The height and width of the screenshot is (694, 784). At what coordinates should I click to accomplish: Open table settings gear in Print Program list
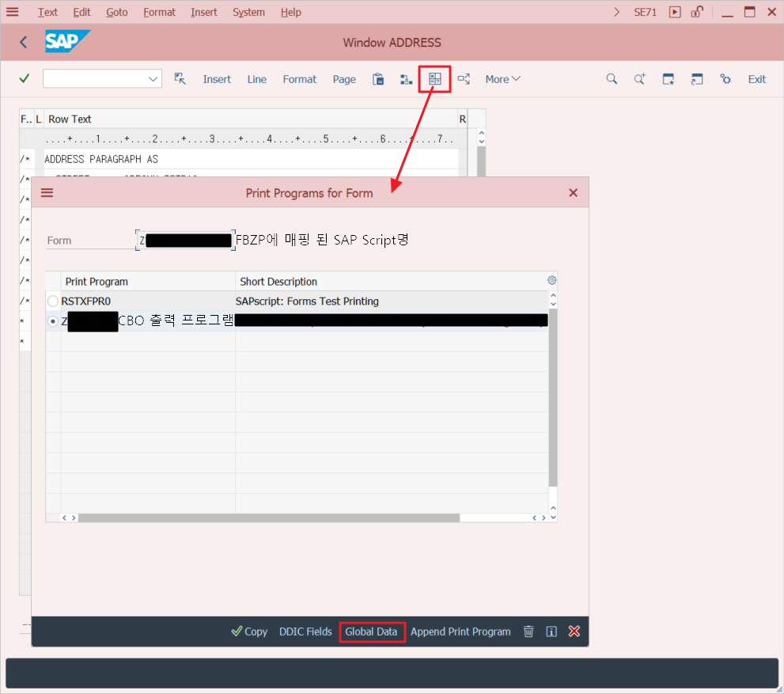coord(552,280)
